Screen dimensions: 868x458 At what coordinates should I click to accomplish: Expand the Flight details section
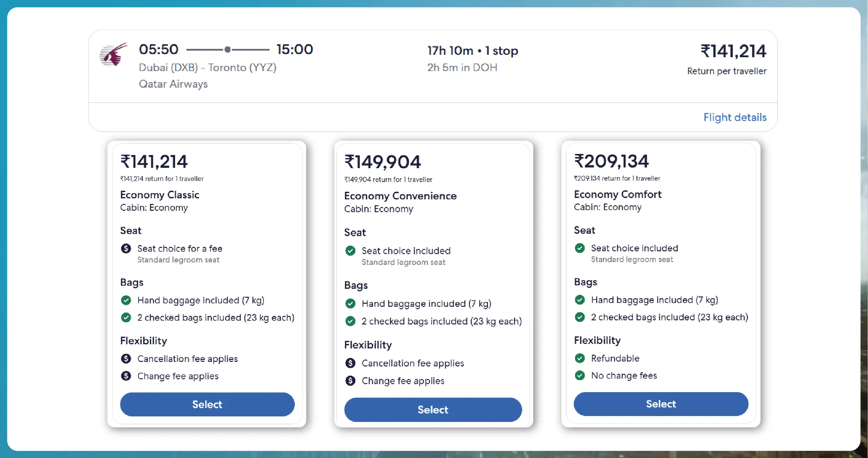point(735,118)
